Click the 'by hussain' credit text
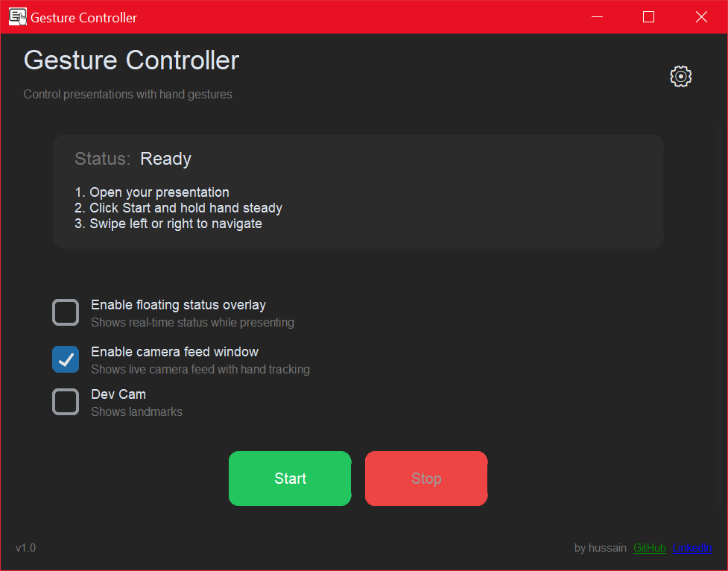Screen dimensions: 728x571 pyautogui.click(x=600, y=548)
